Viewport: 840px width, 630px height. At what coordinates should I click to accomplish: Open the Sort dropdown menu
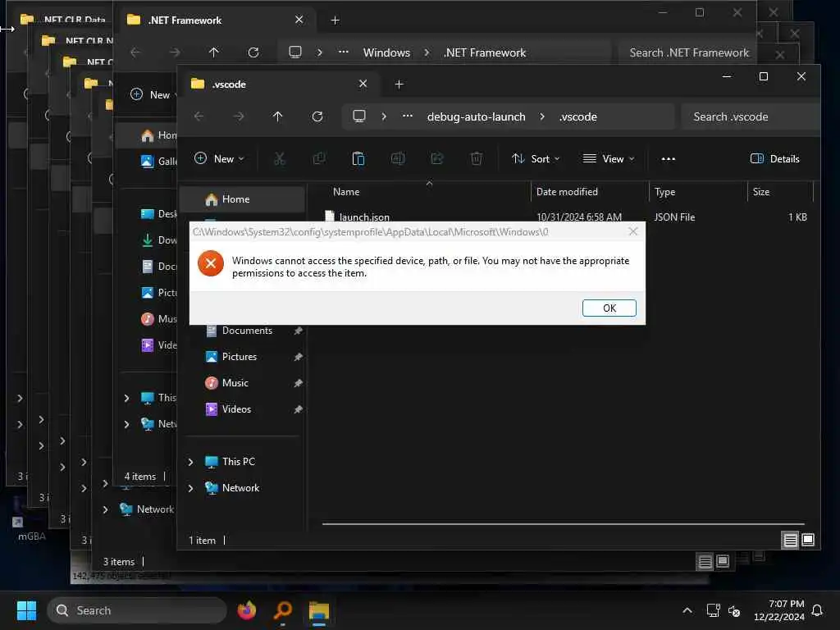tap(536, 158)
